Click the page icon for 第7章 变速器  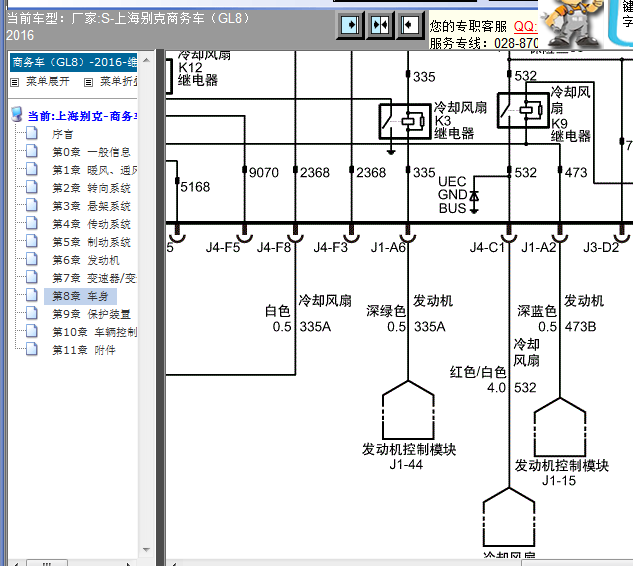tap(32, 277)
